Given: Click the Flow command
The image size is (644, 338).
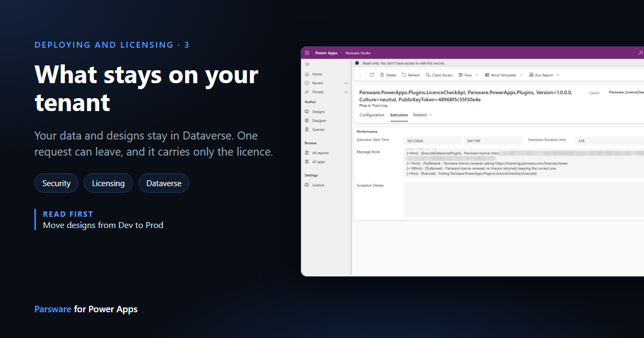Looking at the screenshot, I should 465,75.
